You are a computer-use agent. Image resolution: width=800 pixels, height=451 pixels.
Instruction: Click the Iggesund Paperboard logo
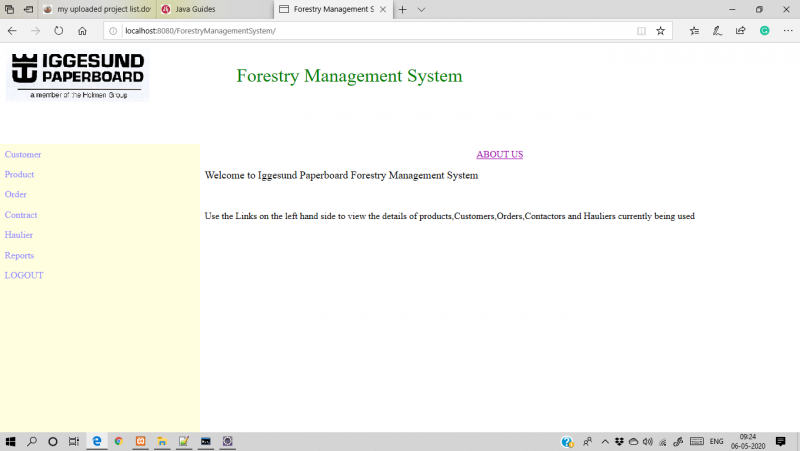(78, 76)
